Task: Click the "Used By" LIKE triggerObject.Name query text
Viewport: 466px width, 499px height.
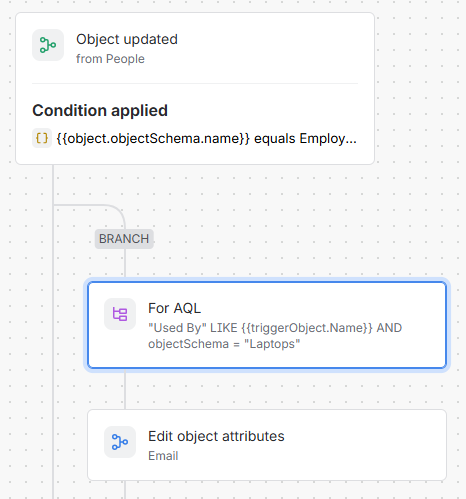Action: pos(275,328)
